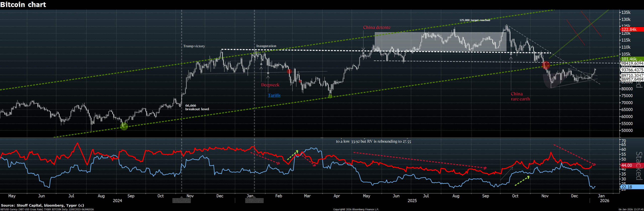The image size is (644, 211).
Task: Click the large red circle in November 2025
Action: pos(546,66)
